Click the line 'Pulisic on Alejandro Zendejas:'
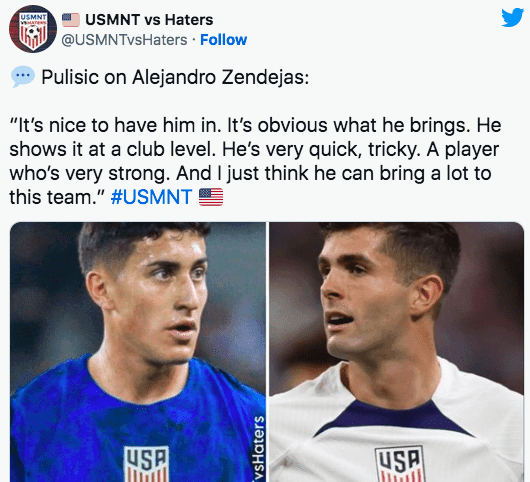This screenshot has height=482, width=530. 175,77
